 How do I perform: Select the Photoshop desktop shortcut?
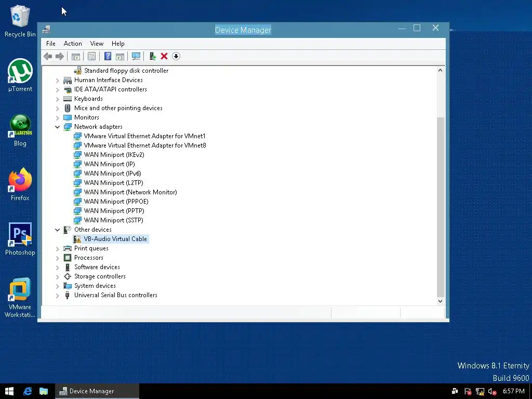[20, 239]
